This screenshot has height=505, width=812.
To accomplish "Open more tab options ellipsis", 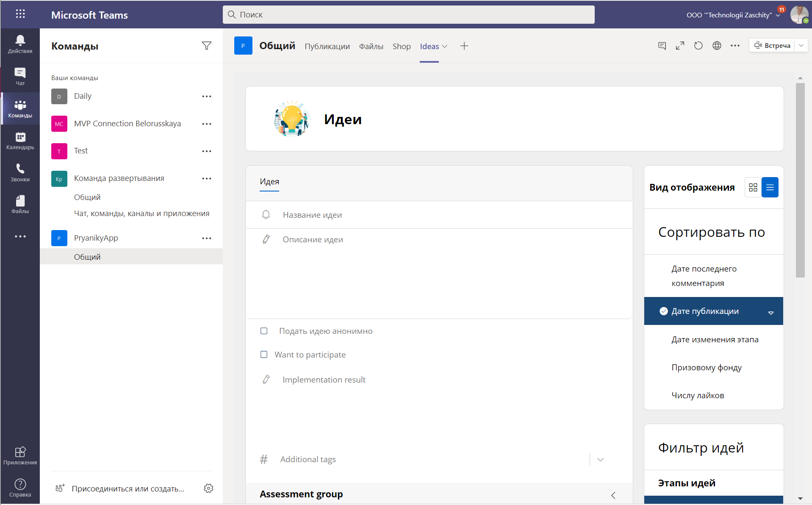I will [735, 45].
